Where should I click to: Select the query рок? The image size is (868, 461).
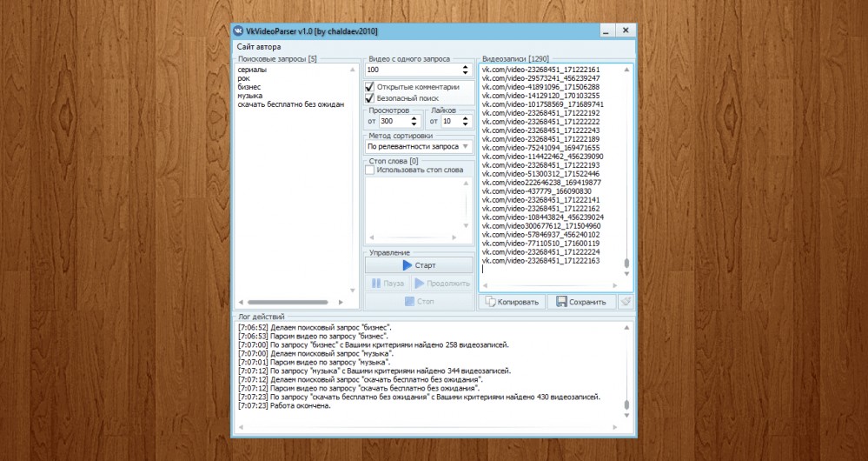[243, 78]
